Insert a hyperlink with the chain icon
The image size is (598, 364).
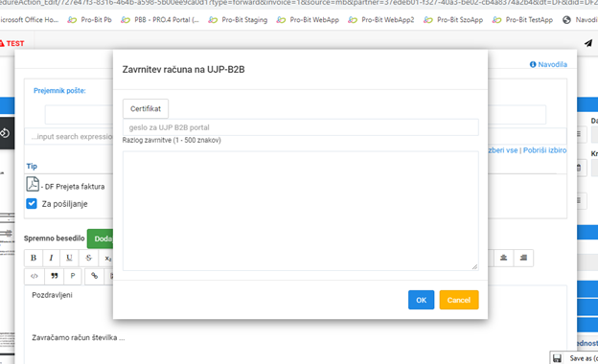tap(94, 276)
